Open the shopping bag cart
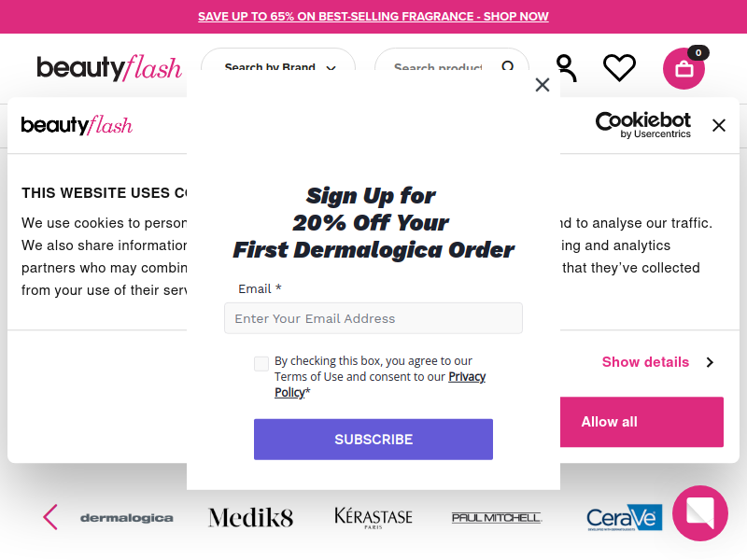 point(684,68)
